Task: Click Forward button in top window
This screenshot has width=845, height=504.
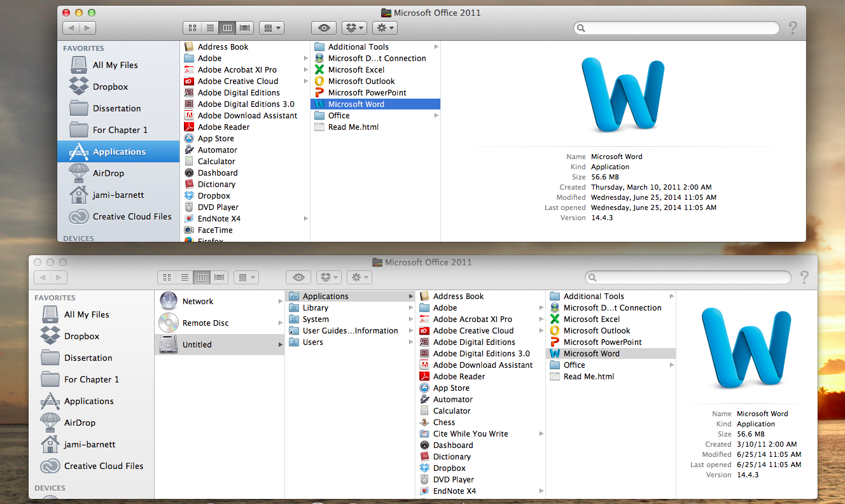Action: (x=88, y=28)
